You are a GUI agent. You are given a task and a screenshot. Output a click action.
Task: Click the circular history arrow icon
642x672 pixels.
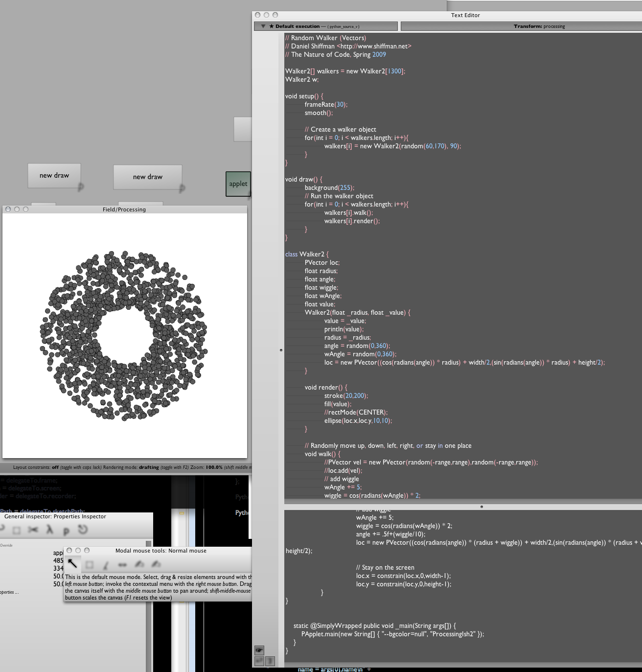point(83,530)
